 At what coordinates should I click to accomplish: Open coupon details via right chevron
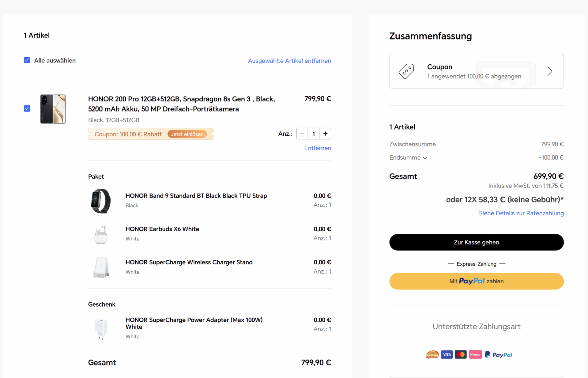[x=550, y=71]
